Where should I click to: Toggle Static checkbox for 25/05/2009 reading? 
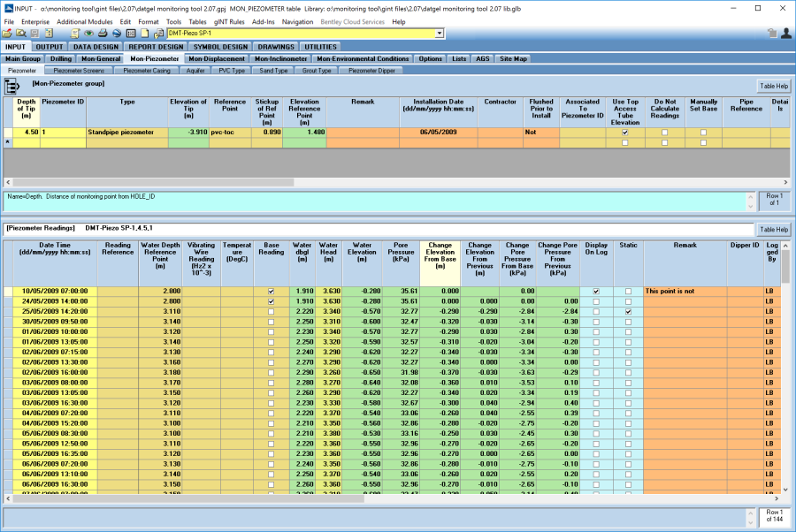(x=629, y=312)
